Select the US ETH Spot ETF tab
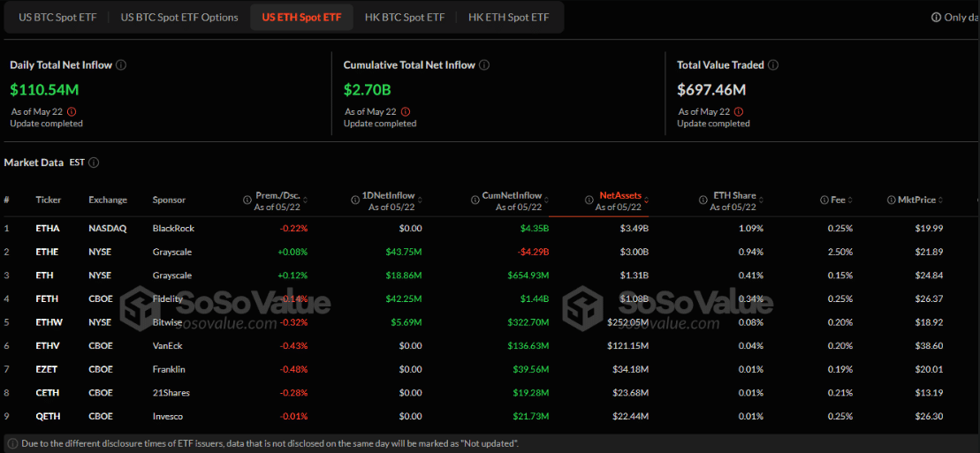 pyautogui.click(x=301, y=17)
